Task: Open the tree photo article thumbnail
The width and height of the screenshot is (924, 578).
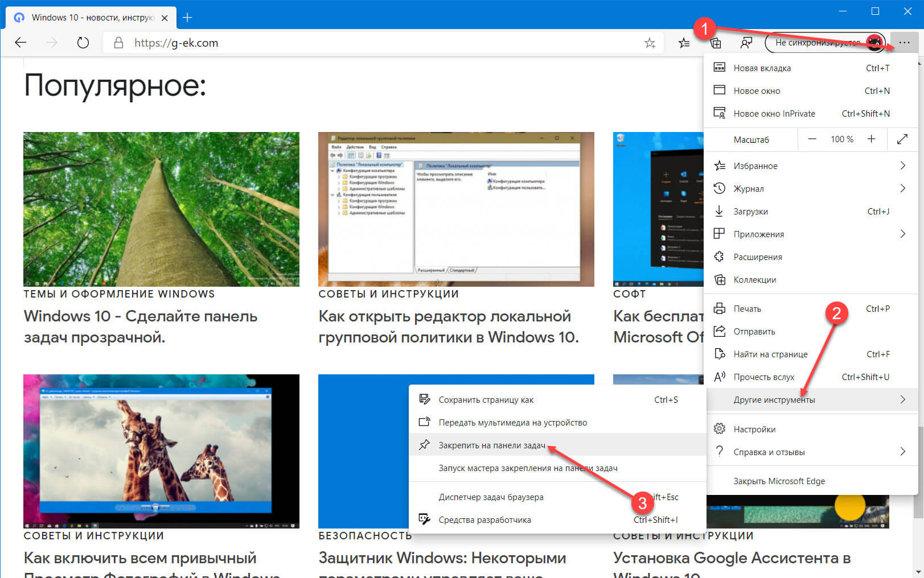Action: 161,209
